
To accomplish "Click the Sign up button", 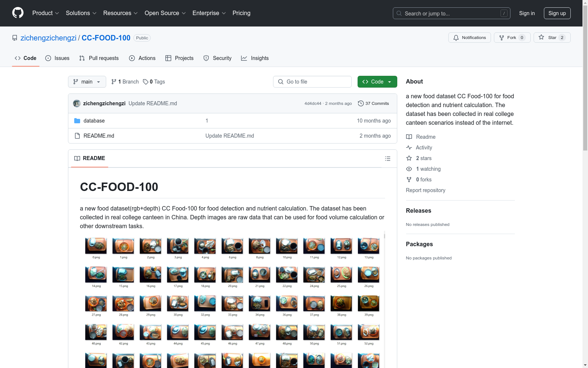I will click(557, 13).
